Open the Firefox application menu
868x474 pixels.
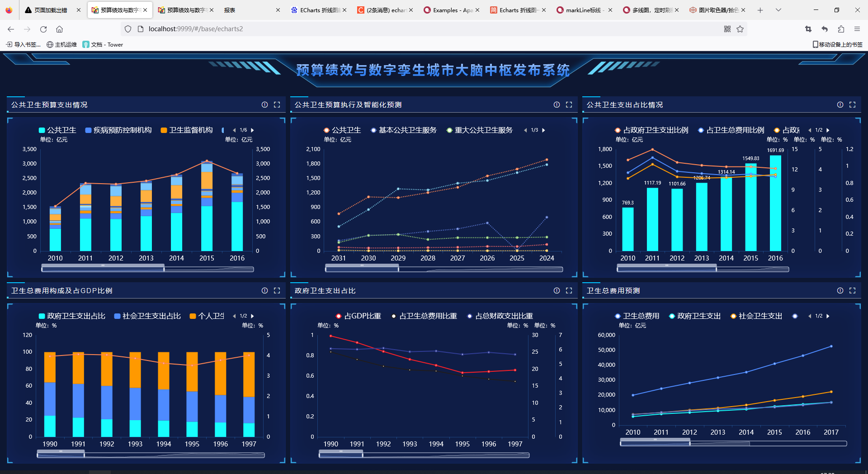(x=857, y=29)
